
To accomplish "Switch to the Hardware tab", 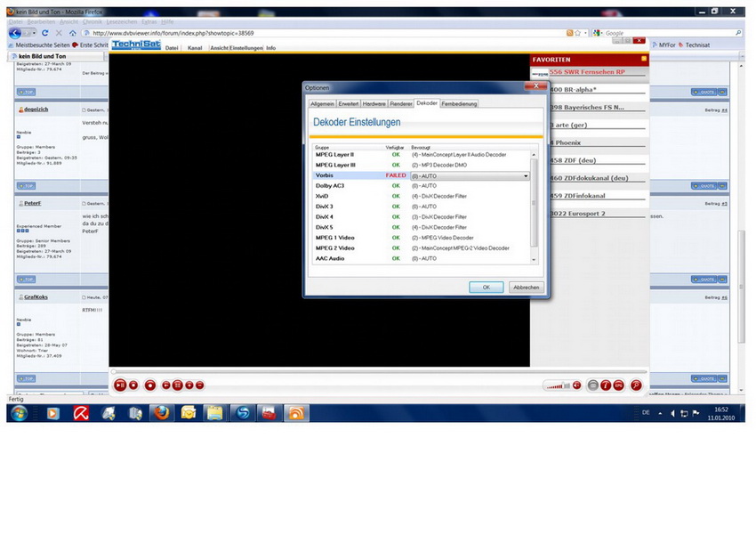I will [x=374, y=103].
